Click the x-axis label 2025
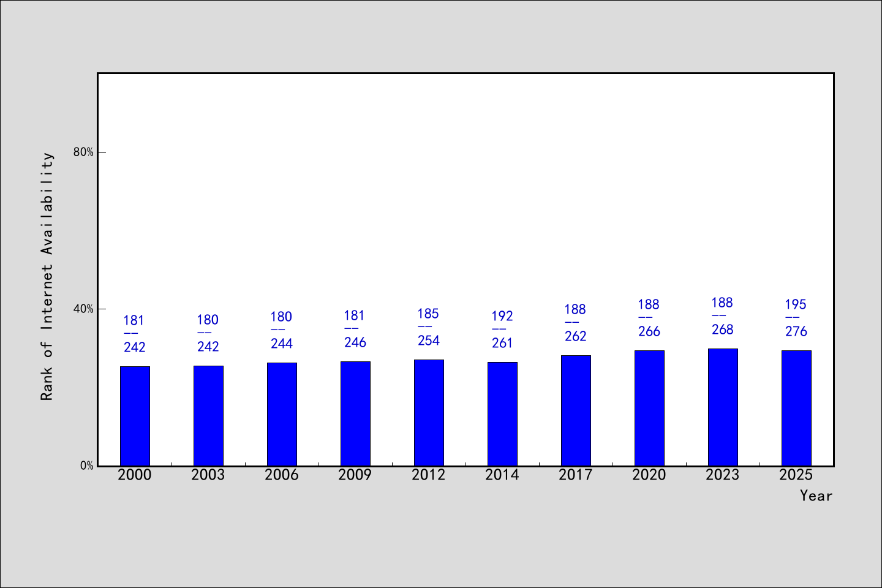This screenshot has height=588, width=882. pyautogui.click(x=796, y=475)
